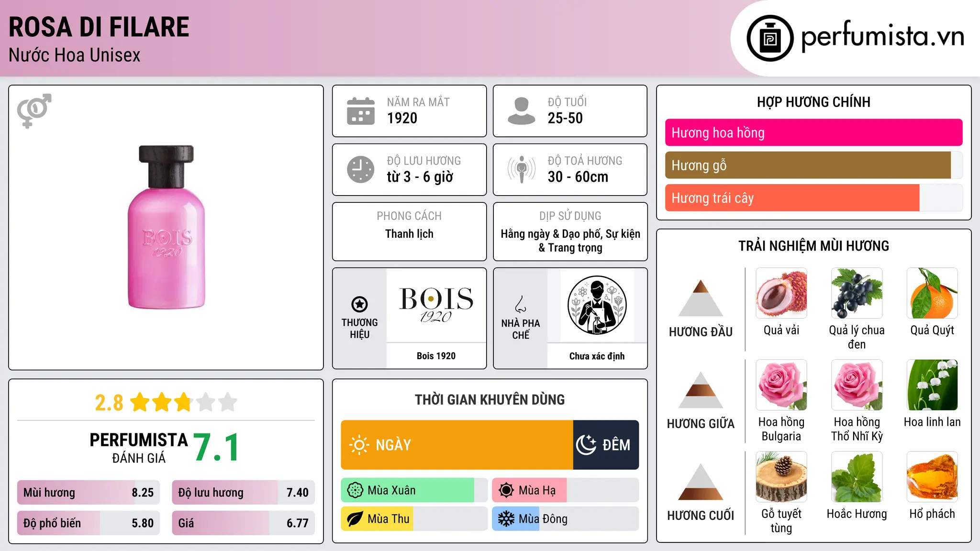Click the Hoắc Hương patchouli image
The image size is (980, 551).
coord(857,477)
